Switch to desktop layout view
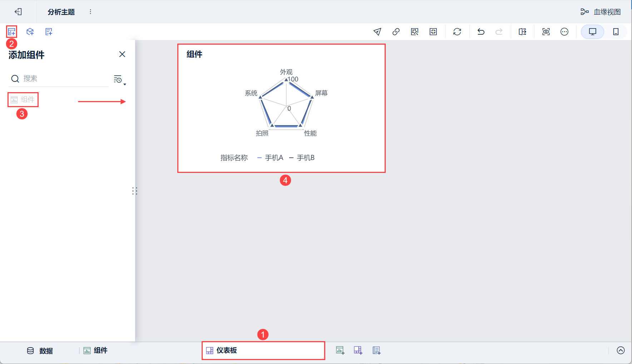Screen dimensions: 632x364 coord(592,32)
